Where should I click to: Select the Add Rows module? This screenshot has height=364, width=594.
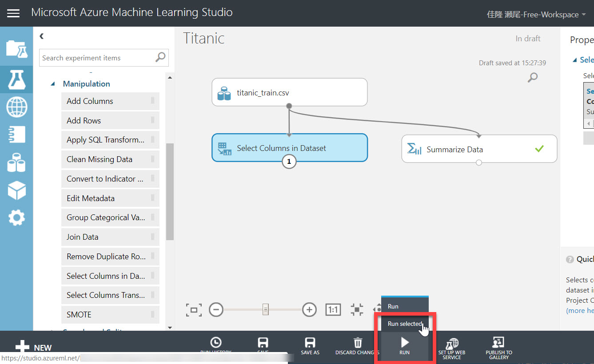coord(110,121)
